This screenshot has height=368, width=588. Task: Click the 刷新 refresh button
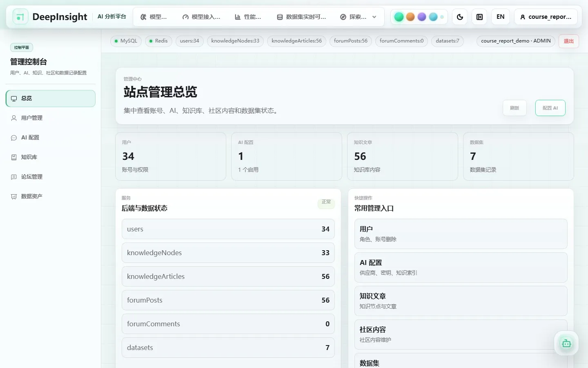click(x=514, y=108)
